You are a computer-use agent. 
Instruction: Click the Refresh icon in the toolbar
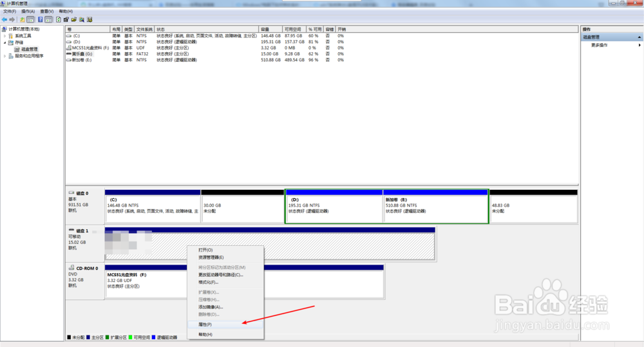point(59,20)
